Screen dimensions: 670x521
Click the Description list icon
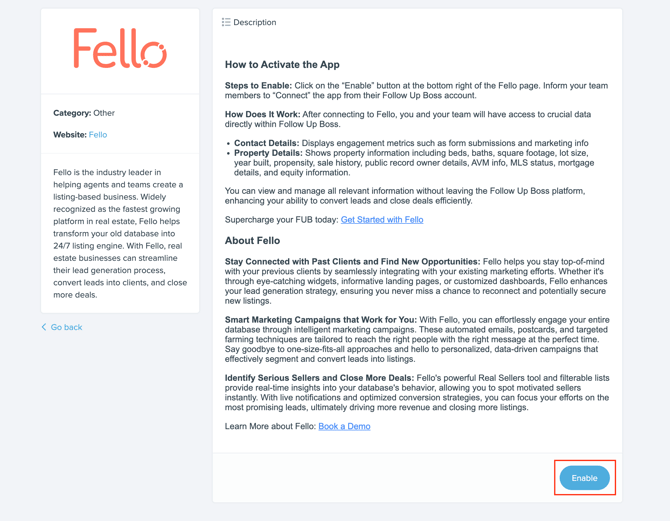(226, 22)
